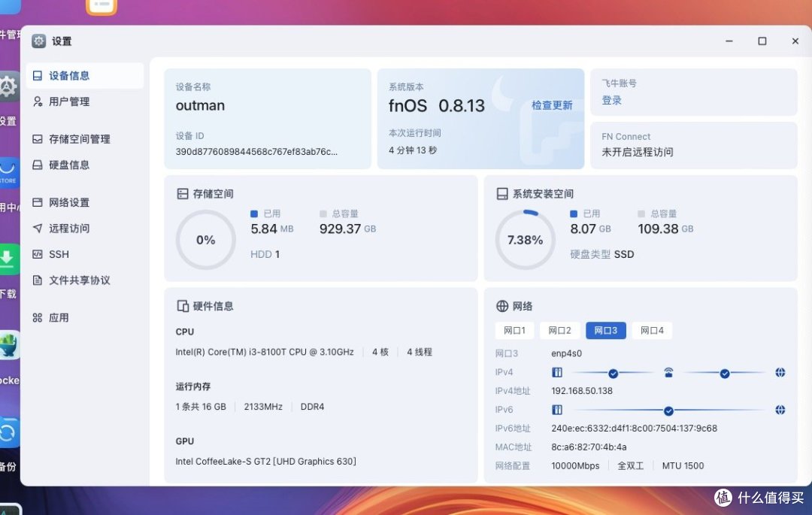
Task: Click the IPv6 row internet globe icon
Action: pyautogui.click(x=780, y=410)
